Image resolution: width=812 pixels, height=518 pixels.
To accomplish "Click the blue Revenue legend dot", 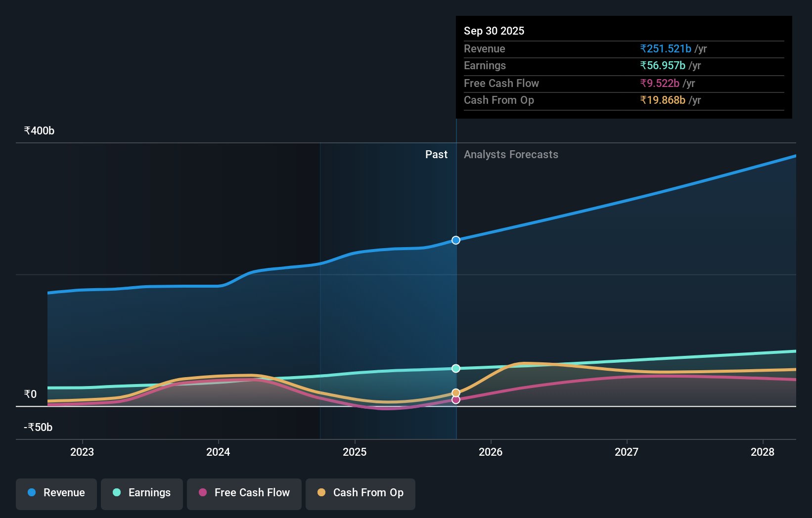I will coord(32,492).
